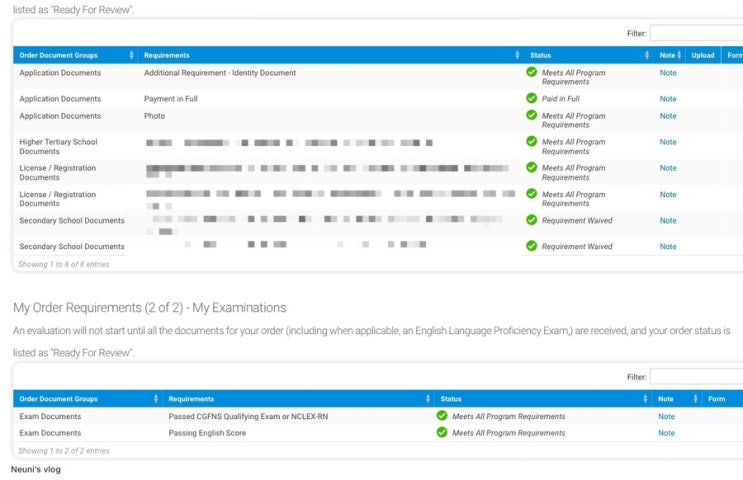Click green check beside Additional Requirement - Identity Document
Viewport: 743px width, 480px height.
(x=532, y=72)
